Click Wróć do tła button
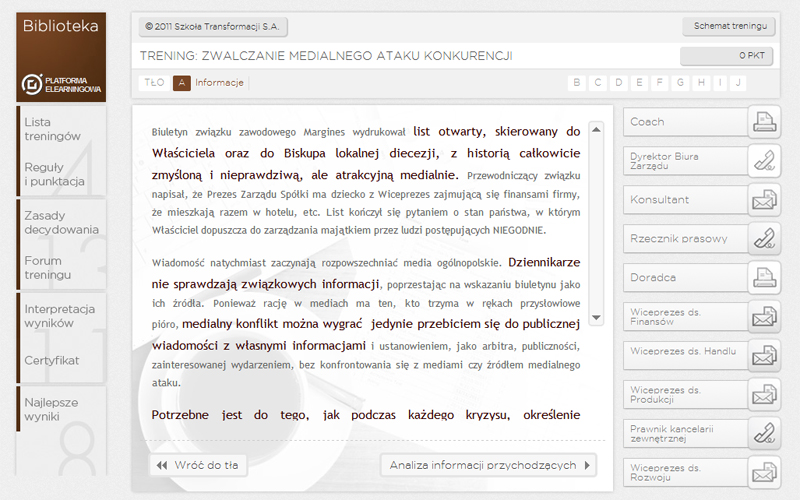The image size is (800, 500). pos(198,465)
